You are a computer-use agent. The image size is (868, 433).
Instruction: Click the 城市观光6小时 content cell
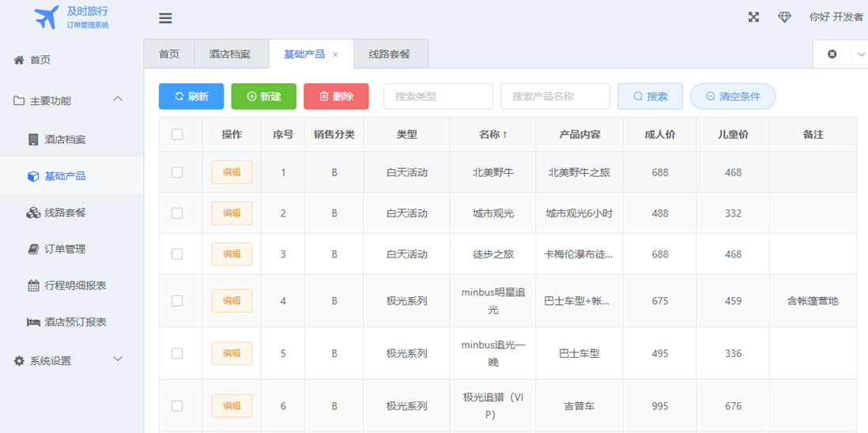point(579,213)
